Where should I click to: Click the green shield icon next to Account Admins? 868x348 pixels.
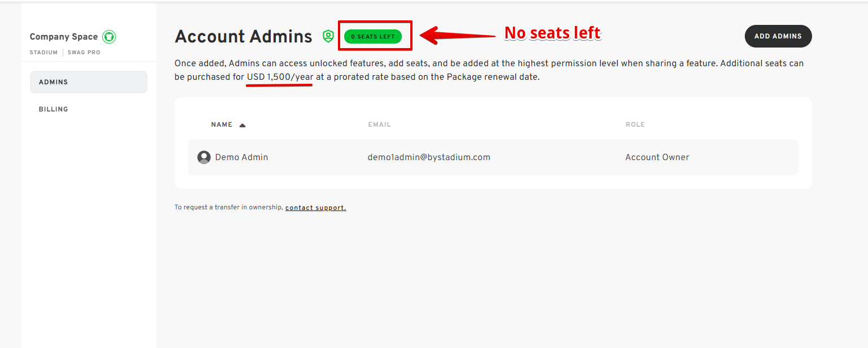pyautogui.click(x=328, y=36)
